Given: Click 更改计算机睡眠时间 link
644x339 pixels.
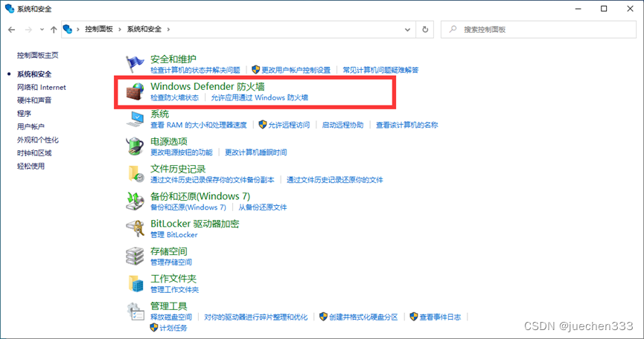Looking at the screenshot, I should coord(256,152).
